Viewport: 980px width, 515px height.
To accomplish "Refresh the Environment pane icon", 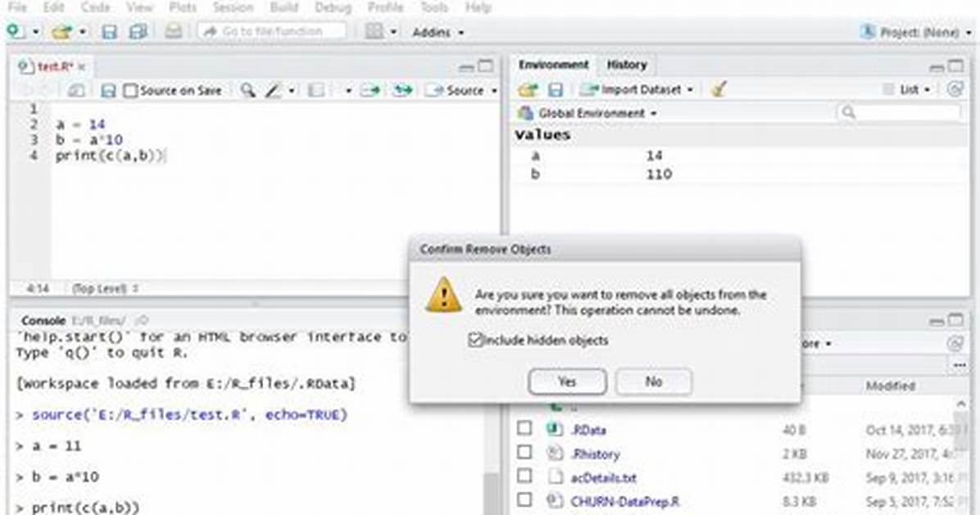I will [x=955, y=89].
